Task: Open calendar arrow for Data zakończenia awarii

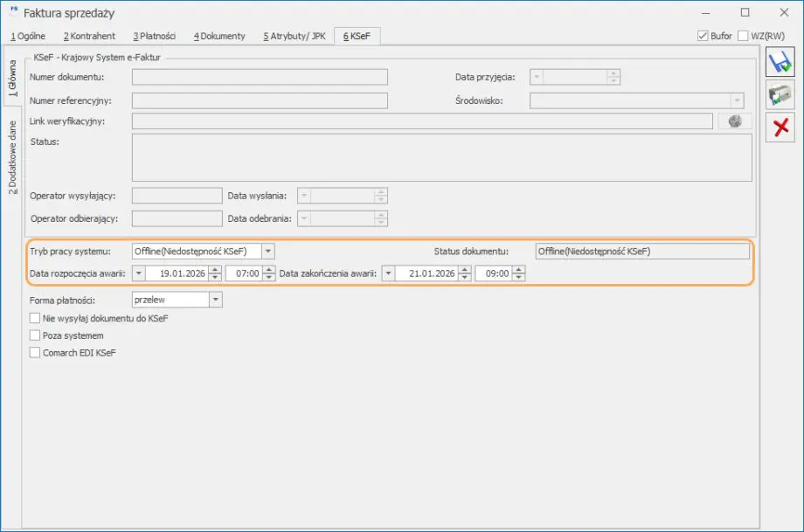Action: [389, 273]
